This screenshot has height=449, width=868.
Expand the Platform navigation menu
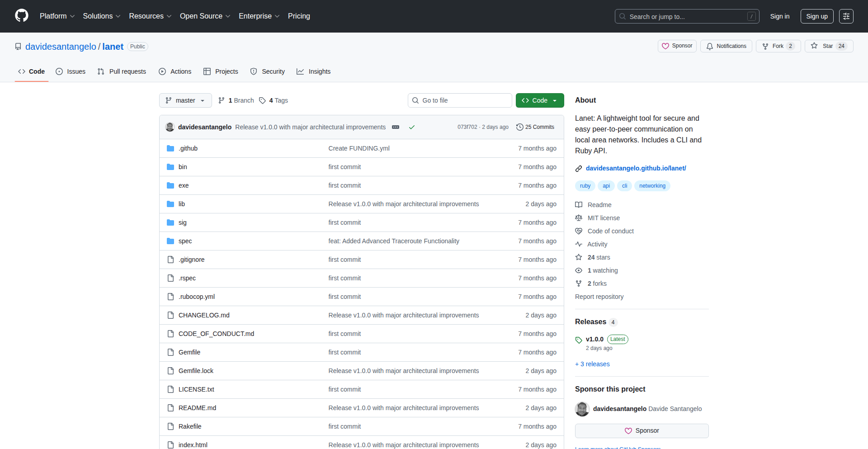click(57, 16)
